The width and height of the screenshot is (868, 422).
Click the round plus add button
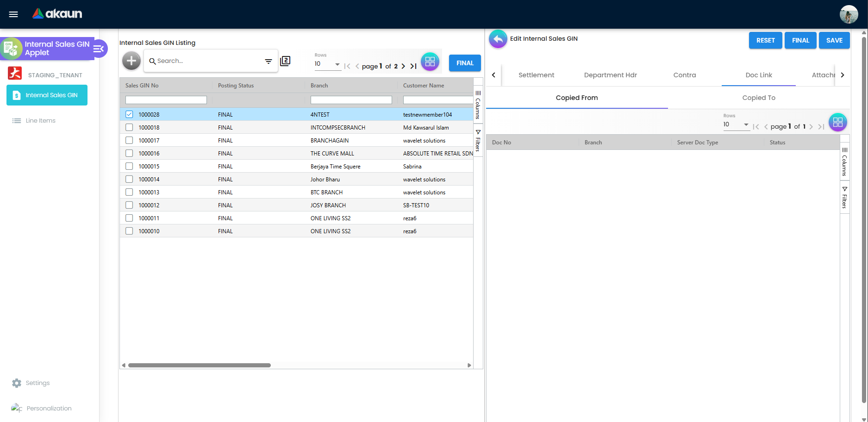pos(131,61)
